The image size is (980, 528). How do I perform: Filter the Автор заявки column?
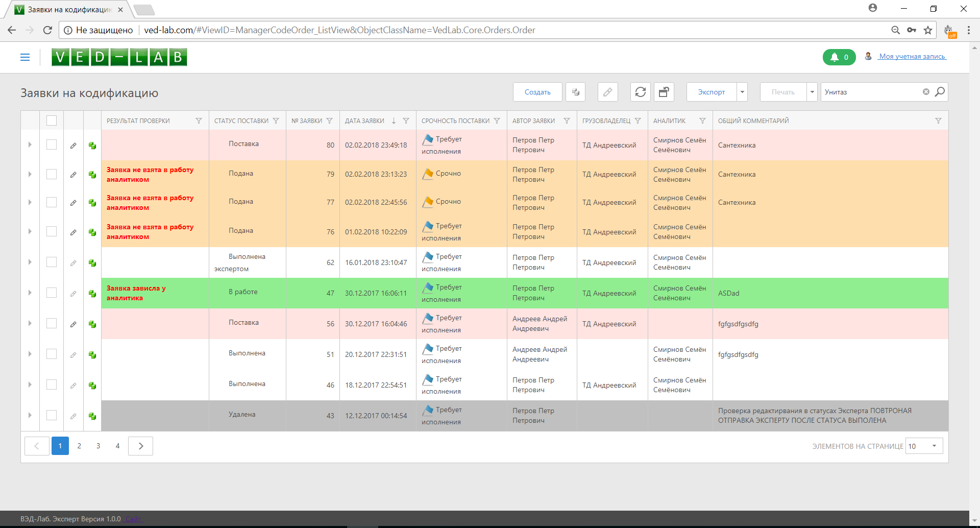pos(567,121)
